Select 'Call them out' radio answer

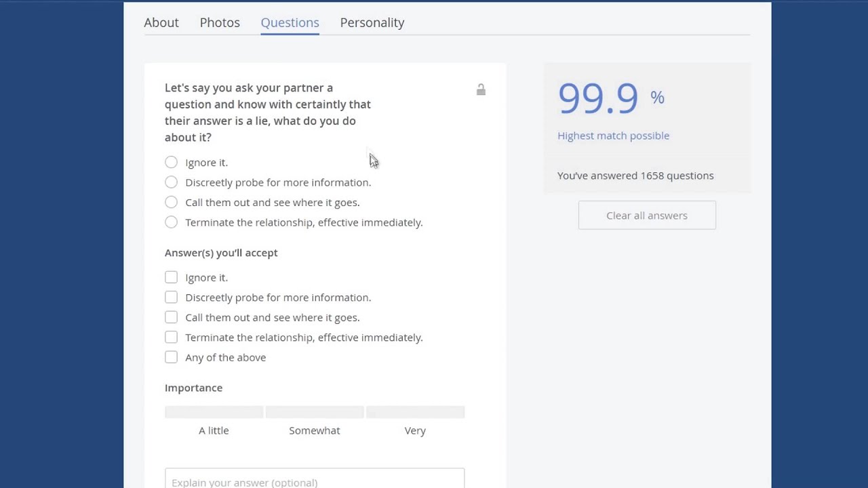(171, 202)
